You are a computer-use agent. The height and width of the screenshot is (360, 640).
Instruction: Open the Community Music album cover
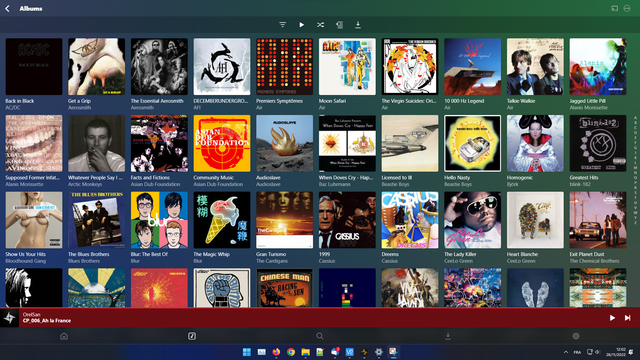tap(222, 143)
